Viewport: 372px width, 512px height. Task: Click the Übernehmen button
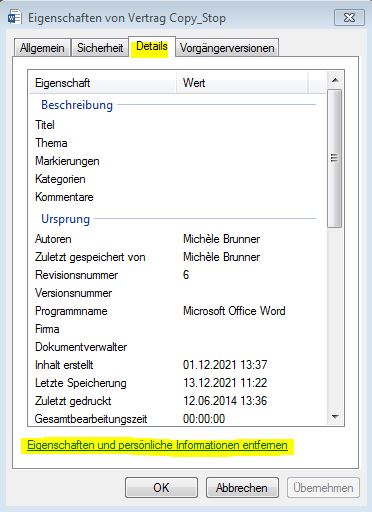tap(323, 488)
